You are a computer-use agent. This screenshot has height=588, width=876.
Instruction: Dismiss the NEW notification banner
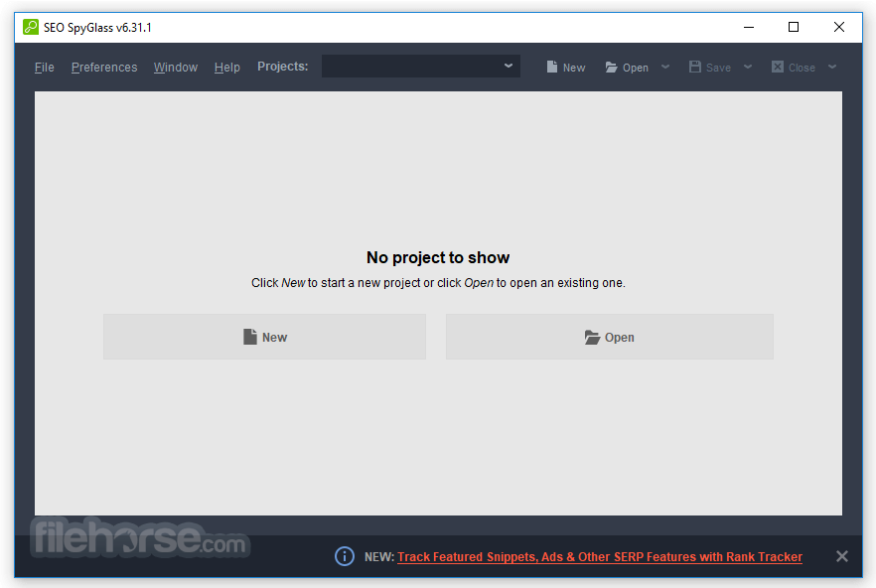(842, 556)
